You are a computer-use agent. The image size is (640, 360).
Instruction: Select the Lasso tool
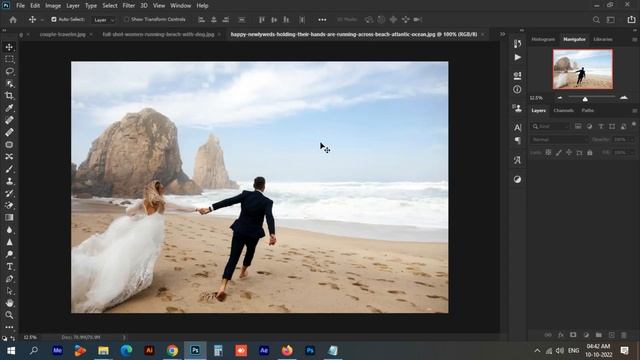pos(9,71)
